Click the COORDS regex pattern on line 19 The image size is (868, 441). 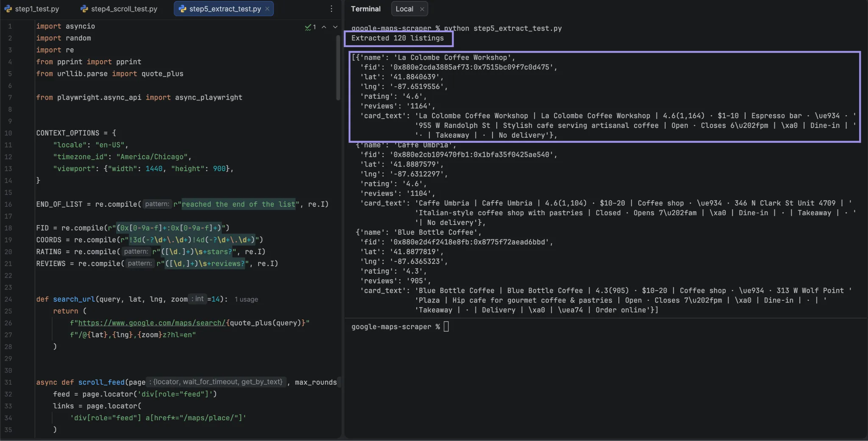192,240
